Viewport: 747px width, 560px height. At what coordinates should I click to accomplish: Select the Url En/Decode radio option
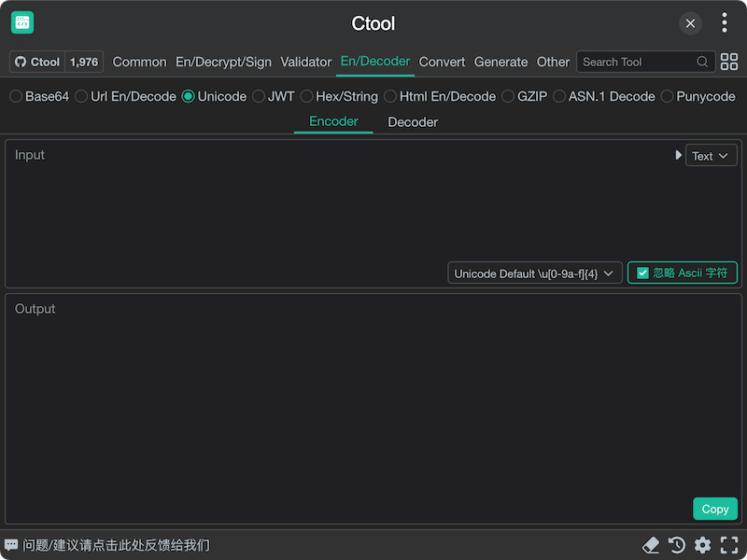click(125, 96)
